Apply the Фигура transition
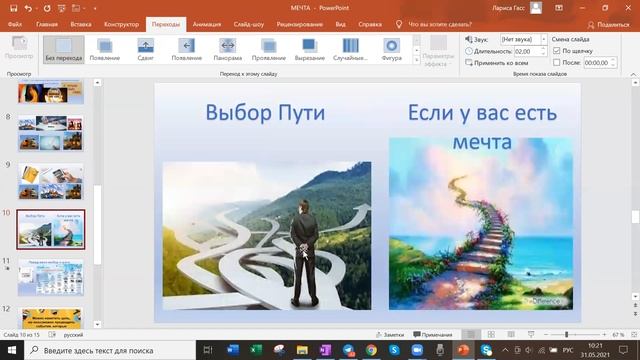 pos(391,49)
